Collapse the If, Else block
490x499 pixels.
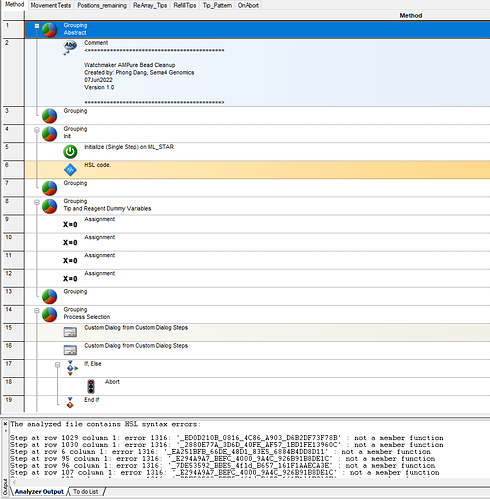57,365
